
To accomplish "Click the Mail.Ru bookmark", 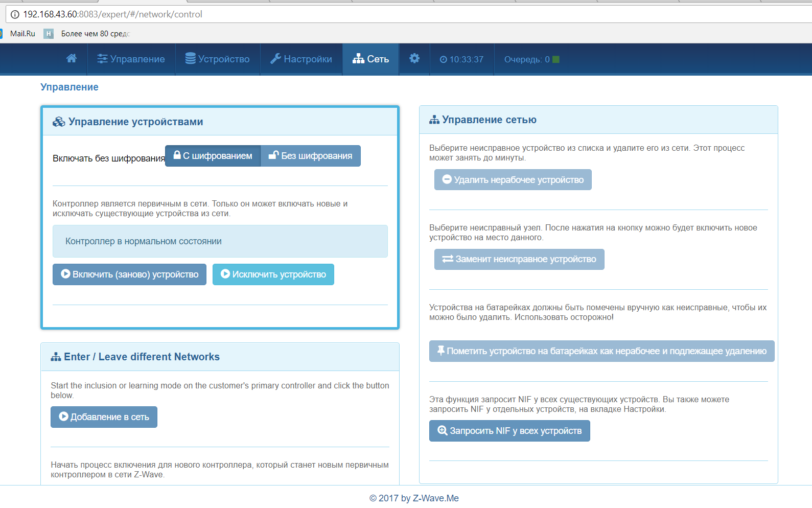I will (22, 34).
